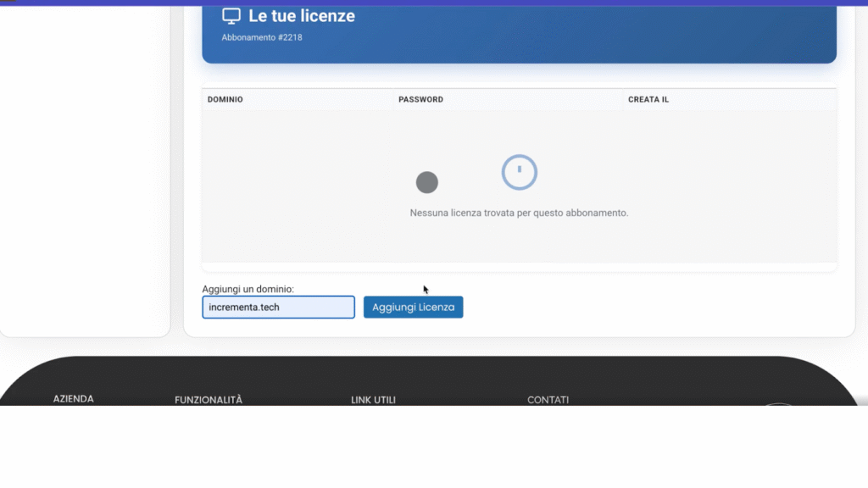
Task: Click the partially visible round footer icon
Action: 778,405
